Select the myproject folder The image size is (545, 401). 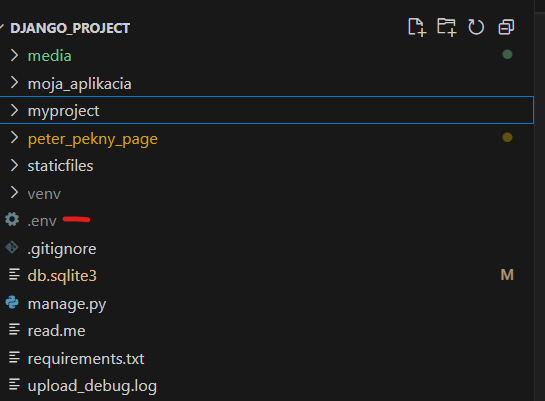click(267, 110)
